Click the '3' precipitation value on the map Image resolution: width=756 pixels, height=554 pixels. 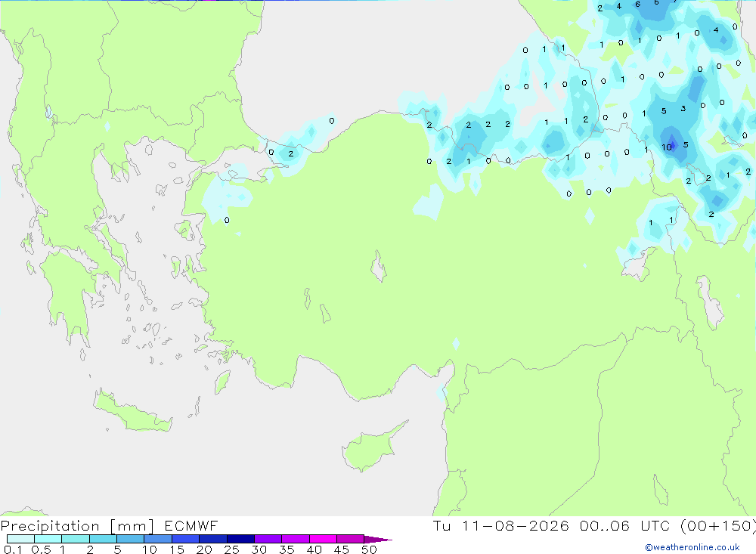[x=683, y=109]
